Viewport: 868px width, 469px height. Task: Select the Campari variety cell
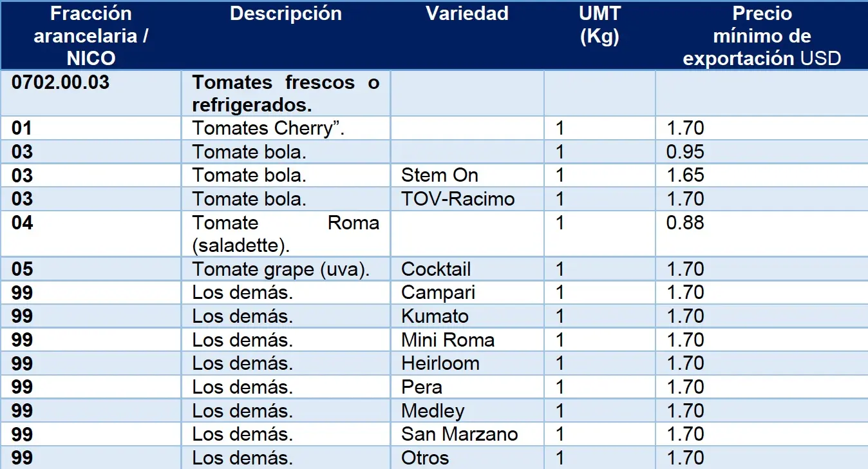[x=467, y=292]
